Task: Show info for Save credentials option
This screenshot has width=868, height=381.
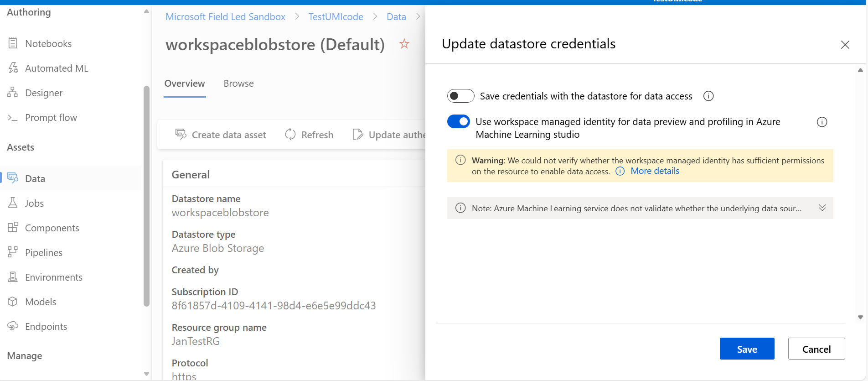Action: 708,96
